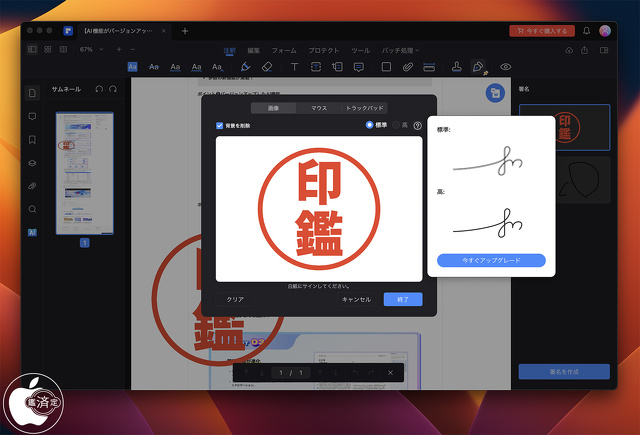The image size is (640, 435).
Task: Zoom in with the plus icon
Action: 119,49
